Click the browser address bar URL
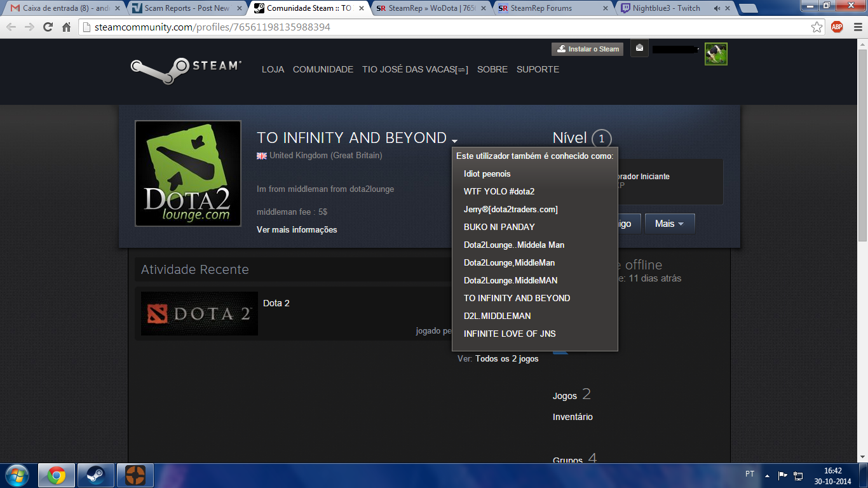 click(x=213, y=27)
